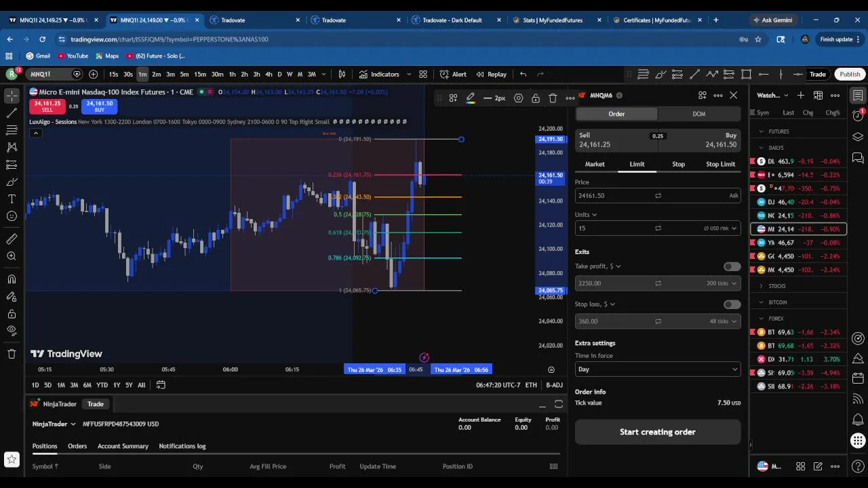Switch to the Order tab

point(616,114)
